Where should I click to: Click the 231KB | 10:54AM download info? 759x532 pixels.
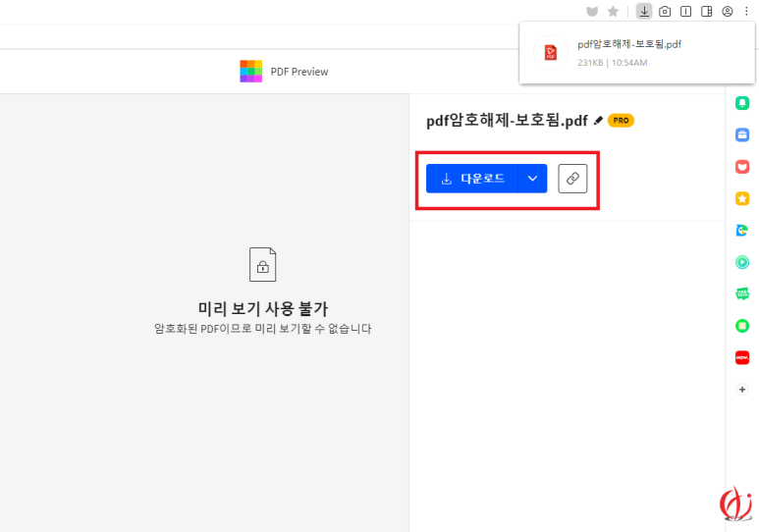coord(613,63)
